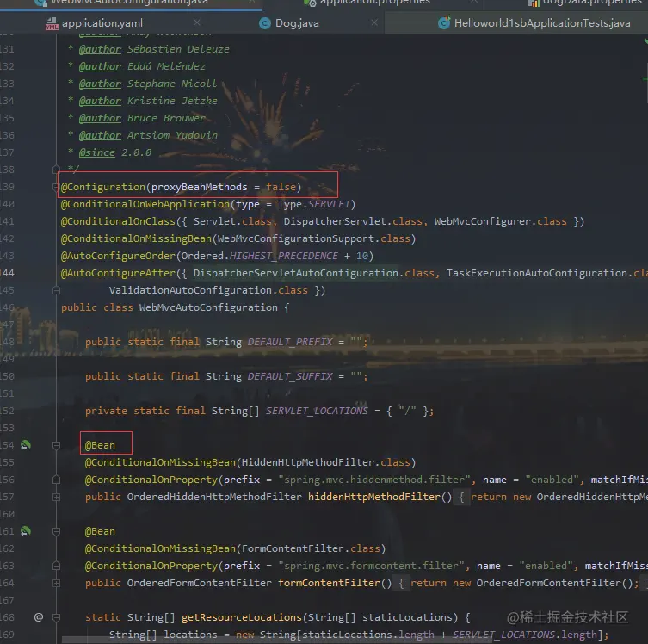Expand the folded hiddenHttpMethodFilter body at line 157
Image resolution: width=648 pixels, height=644 pixels.
[x=56, y=497]
